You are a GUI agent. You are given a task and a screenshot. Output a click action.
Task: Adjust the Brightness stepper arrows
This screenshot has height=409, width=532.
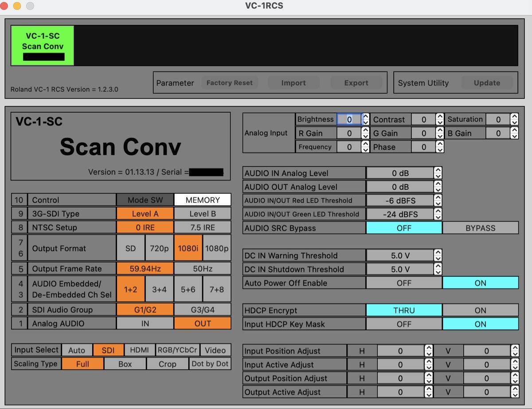point(365,119)
